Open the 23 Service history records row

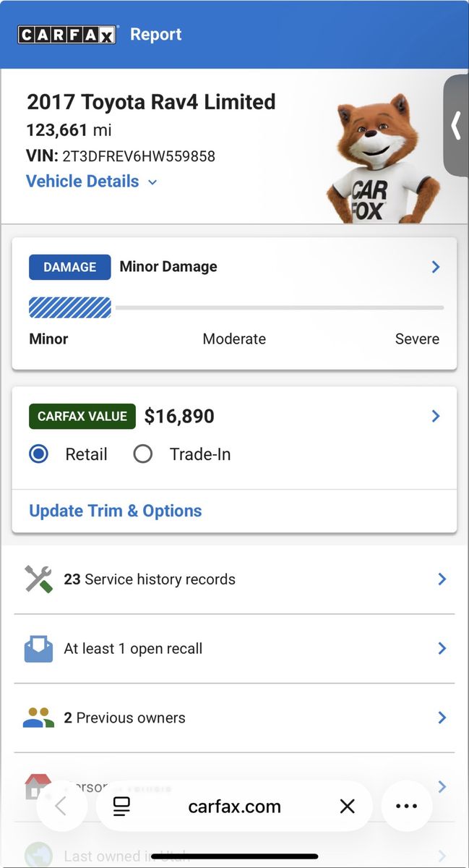click(234, 579)
